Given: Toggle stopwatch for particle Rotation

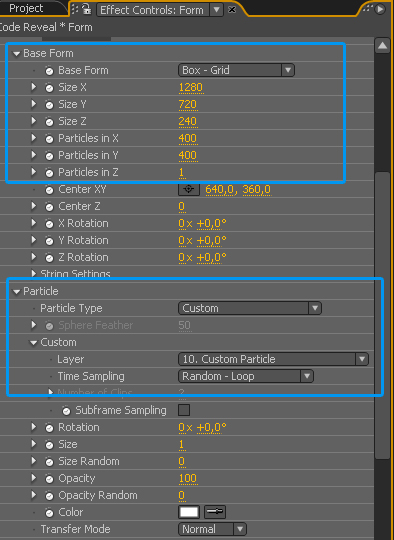Looking at the screenshot, I should pyautogui.click(x=49, y=428).
